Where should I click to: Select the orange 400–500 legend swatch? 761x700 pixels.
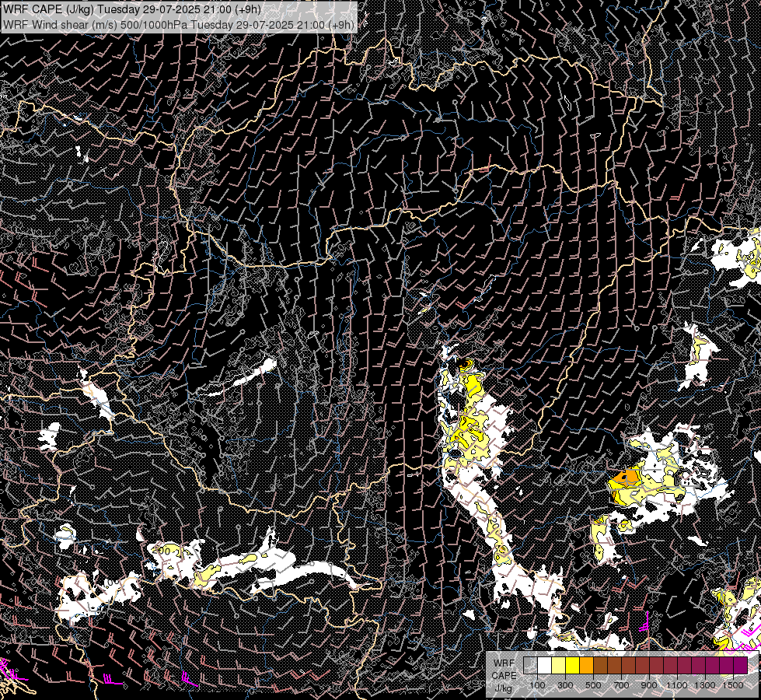(586, 665)
